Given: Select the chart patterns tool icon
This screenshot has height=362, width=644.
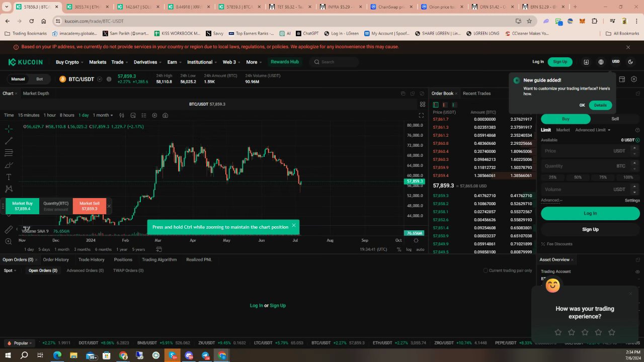Looking at the screenshot, I should point(9,189).
